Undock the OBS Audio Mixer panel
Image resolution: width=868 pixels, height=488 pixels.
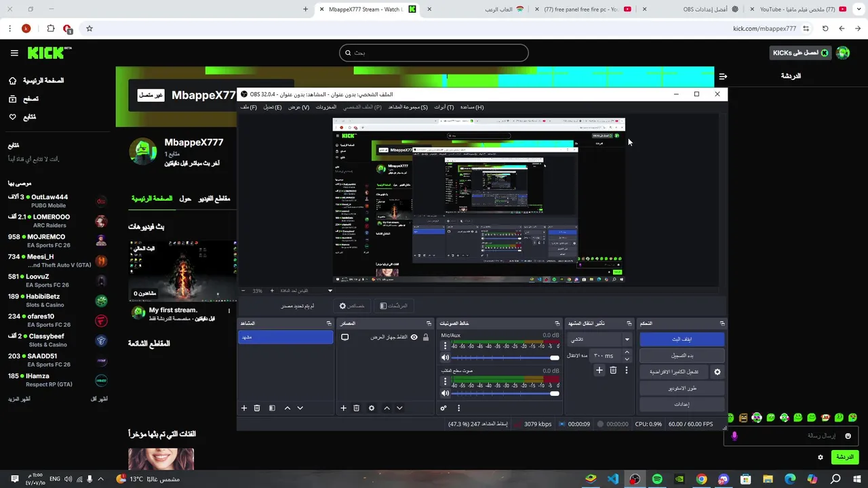coord(557,323)
